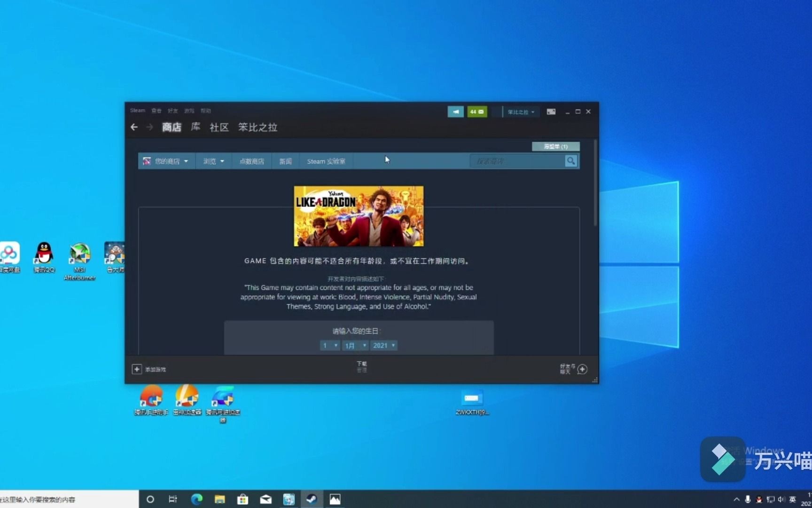Open the Steam announcements megaphone icon
The width and height of the screenshot is (812, 508).
pyautogui.click(x=455, y=111)
